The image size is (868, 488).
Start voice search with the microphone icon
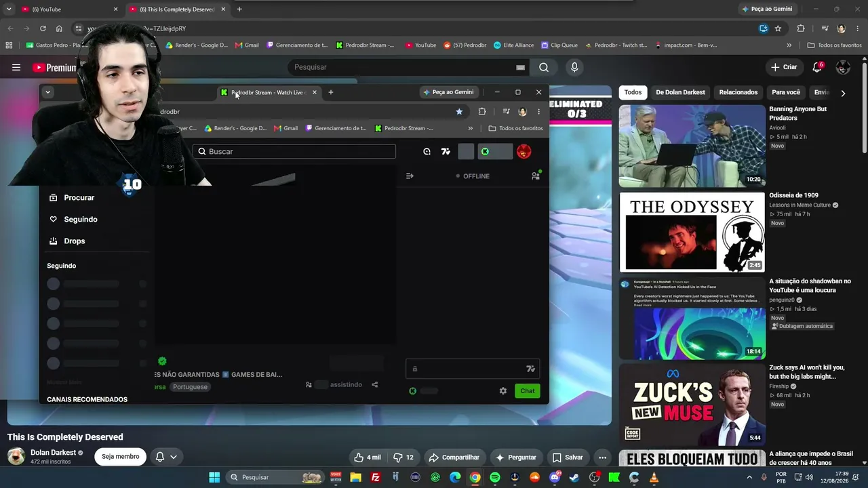pos(574,67)
